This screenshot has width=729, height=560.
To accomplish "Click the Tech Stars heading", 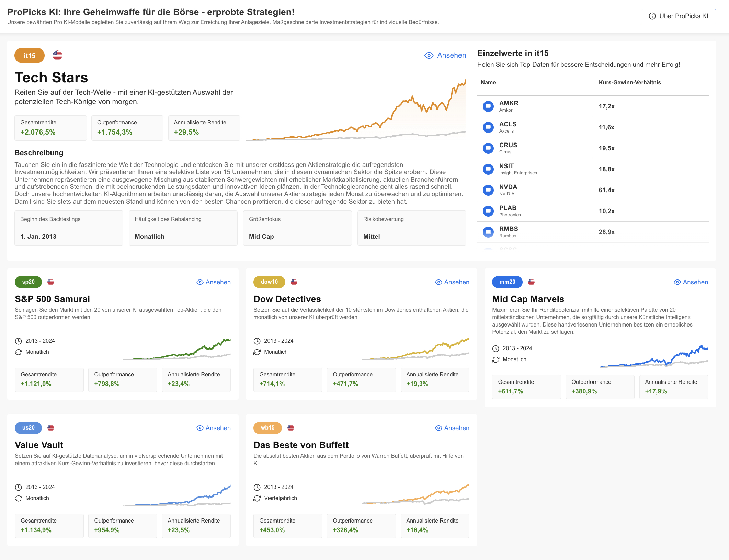I will [51, 78].
